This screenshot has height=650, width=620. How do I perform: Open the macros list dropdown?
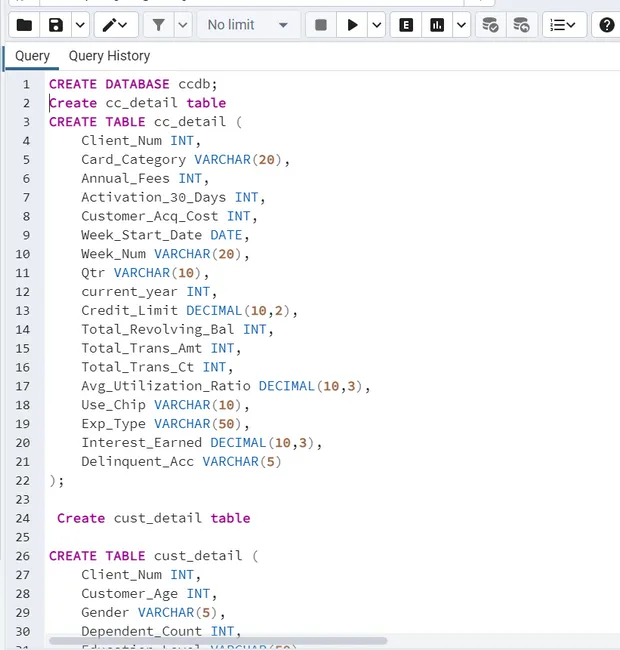click(564, 25)
